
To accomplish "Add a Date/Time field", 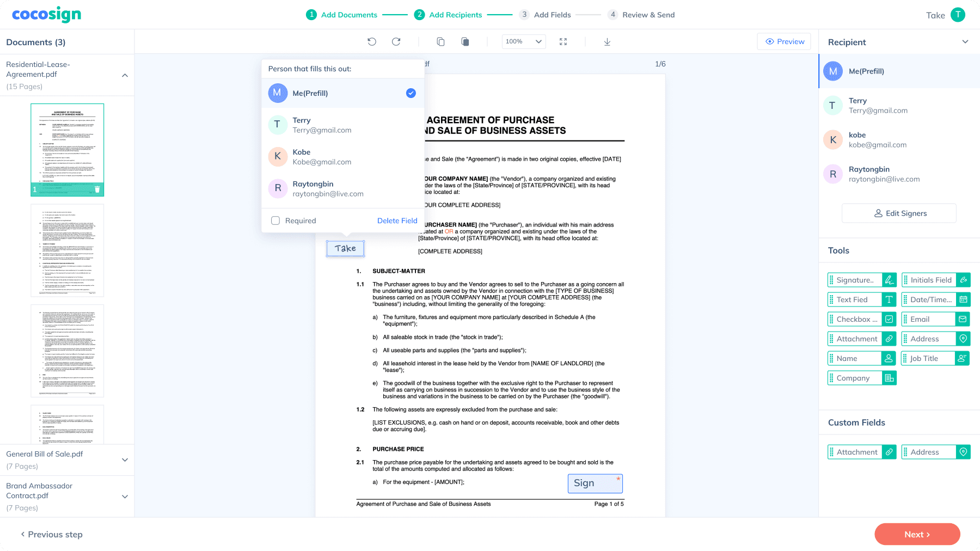I will pos(932,299).
